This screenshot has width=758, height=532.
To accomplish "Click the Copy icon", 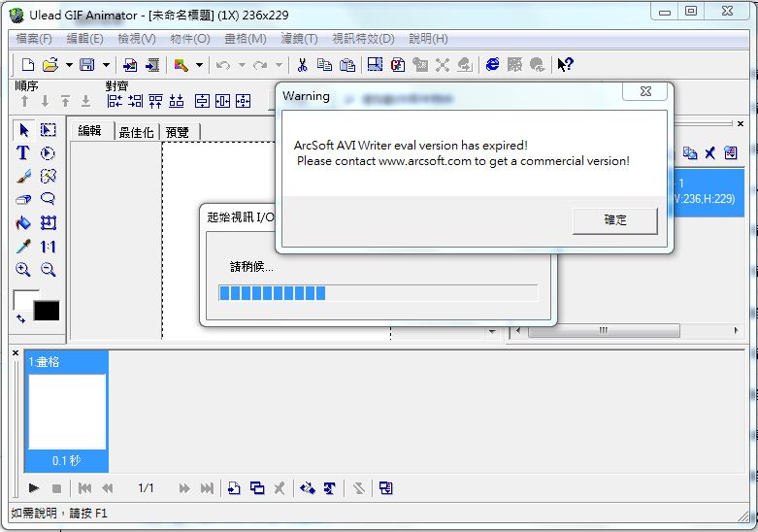I will pyautogui.click(x=324, y=65).
